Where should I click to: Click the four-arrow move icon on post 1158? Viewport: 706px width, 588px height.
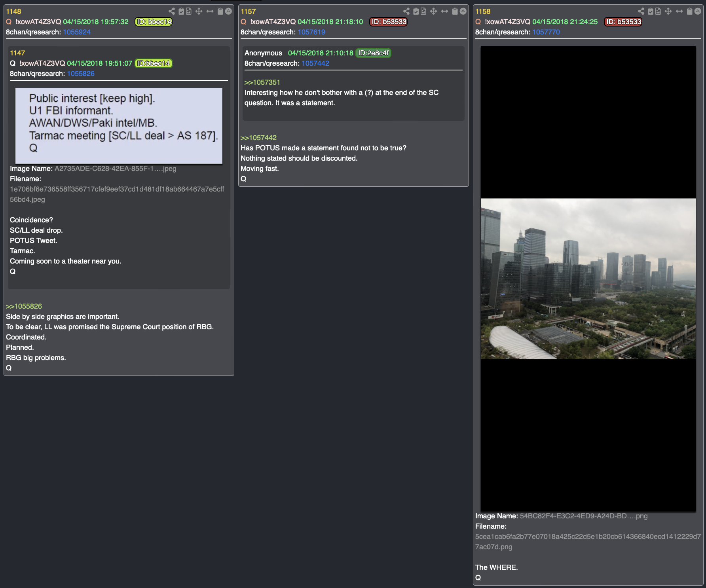click(x=668, y=11)
